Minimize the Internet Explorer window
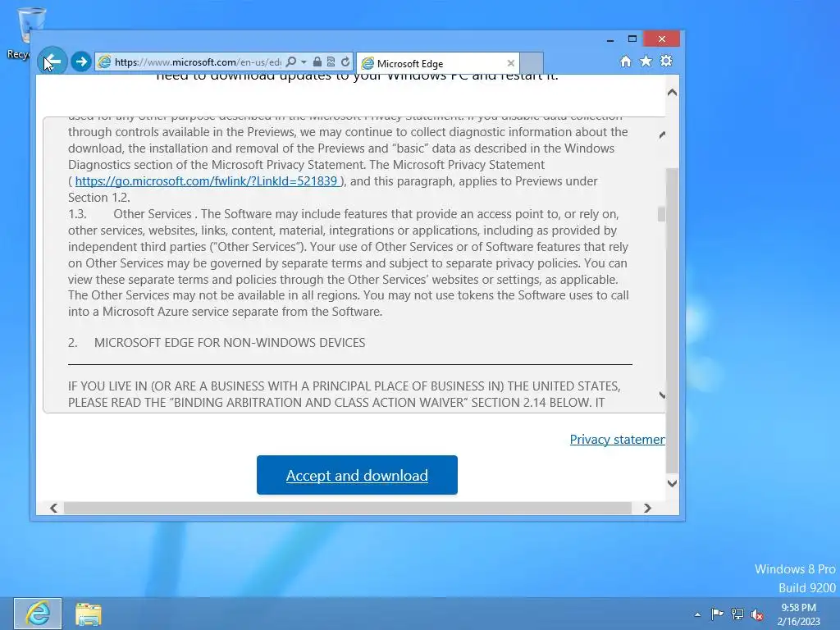 pyautogui.click(x=610, y=39)
